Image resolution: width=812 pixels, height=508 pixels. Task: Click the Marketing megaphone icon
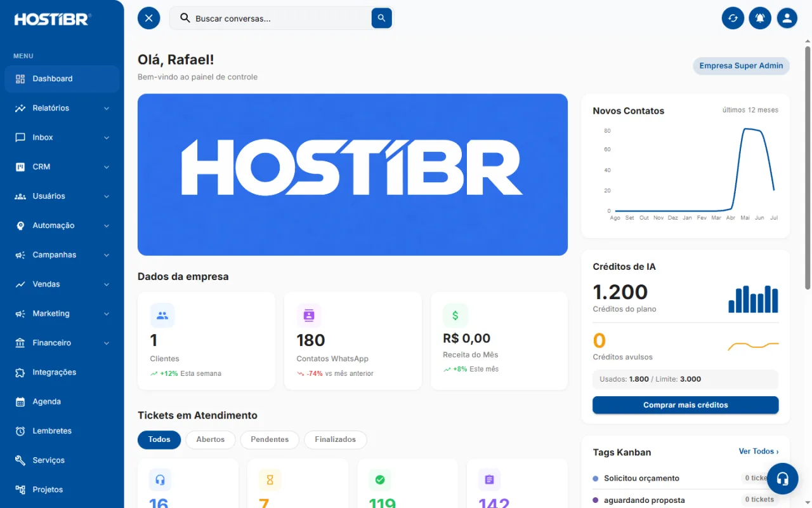[x=20, y=314]
